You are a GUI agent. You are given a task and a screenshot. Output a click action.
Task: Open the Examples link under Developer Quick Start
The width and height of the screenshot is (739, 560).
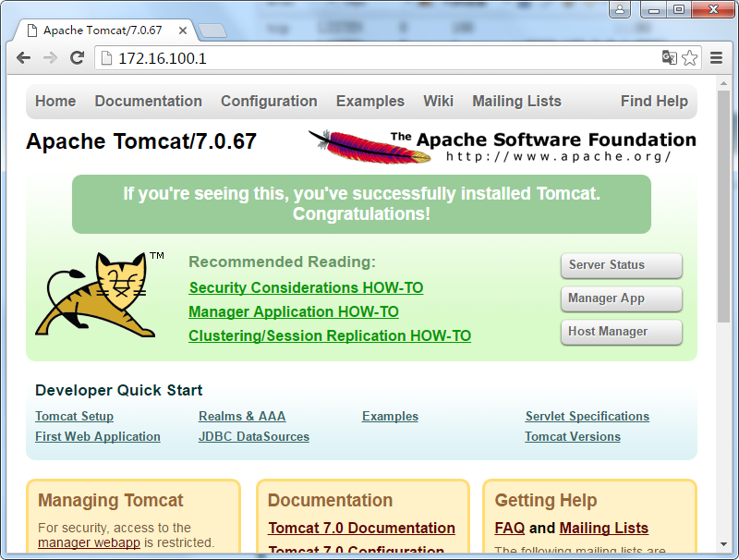coord(390,416)
